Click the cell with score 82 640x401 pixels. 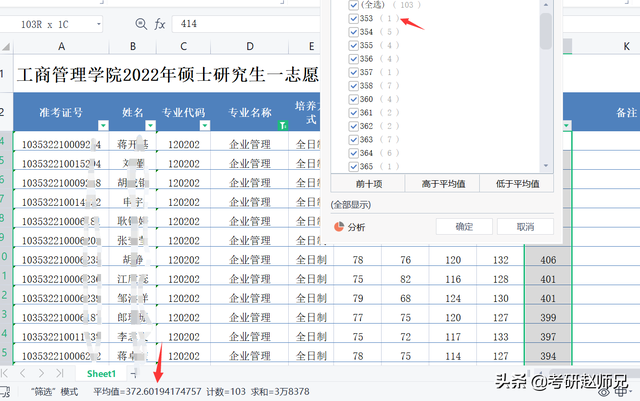[405, 279]
